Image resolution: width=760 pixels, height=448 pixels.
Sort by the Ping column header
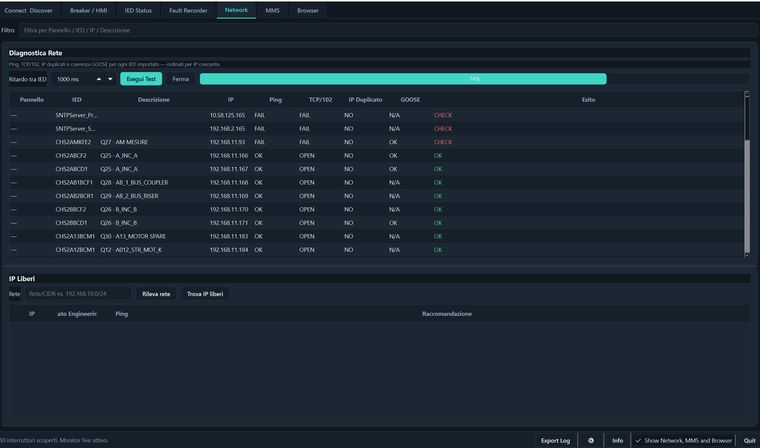tap(275, 100)
